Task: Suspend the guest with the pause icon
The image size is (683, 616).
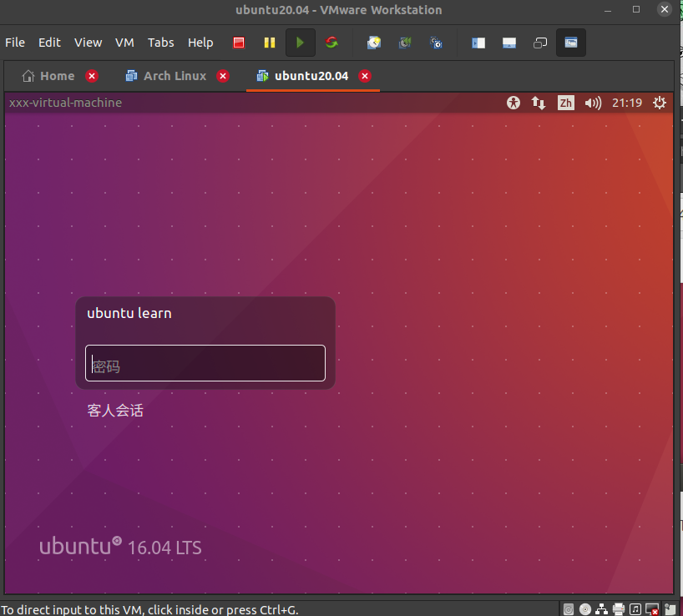Action: [x=269, y=43]
